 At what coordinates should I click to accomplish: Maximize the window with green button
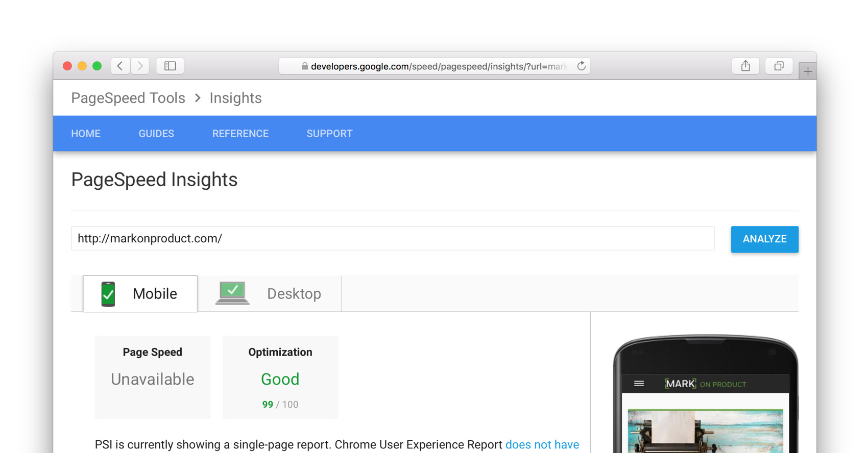coord(97,66)
